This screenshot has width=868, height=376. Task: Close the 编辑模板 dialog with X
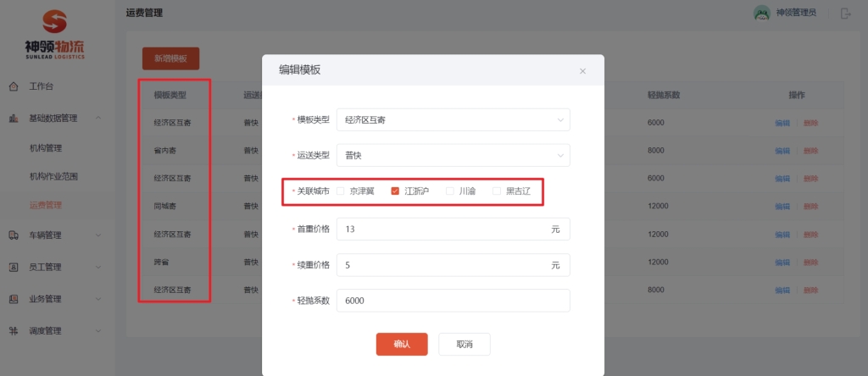click(582, 71)
